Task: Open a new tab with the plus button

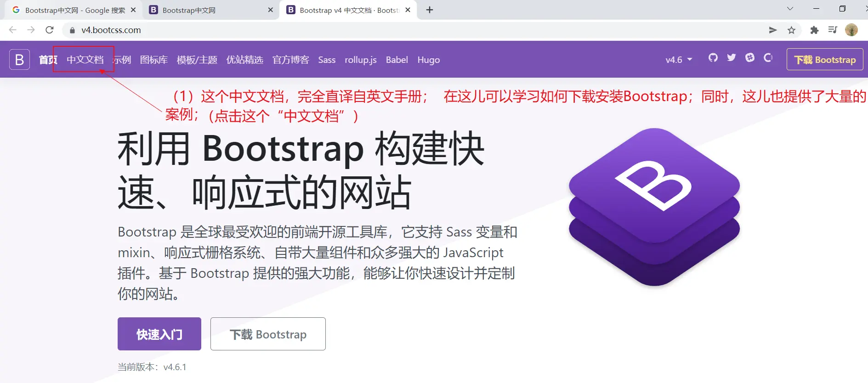Action: point(430,10)
